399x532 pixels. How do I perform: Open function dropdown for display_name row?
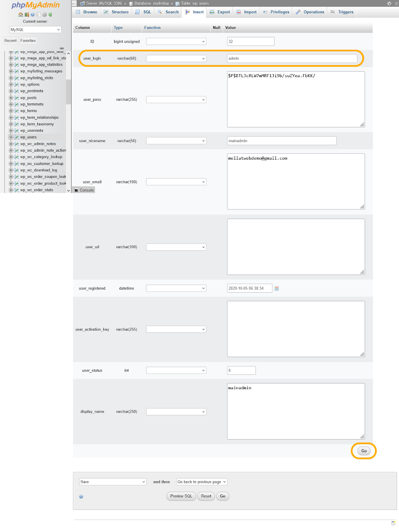point(176,412)
